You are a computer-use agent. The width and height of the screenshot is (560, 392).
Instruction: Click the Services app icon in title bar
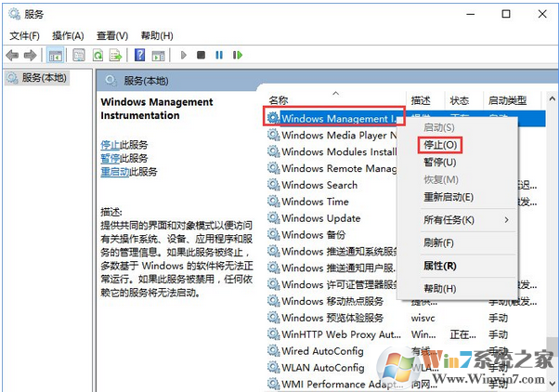14,14
